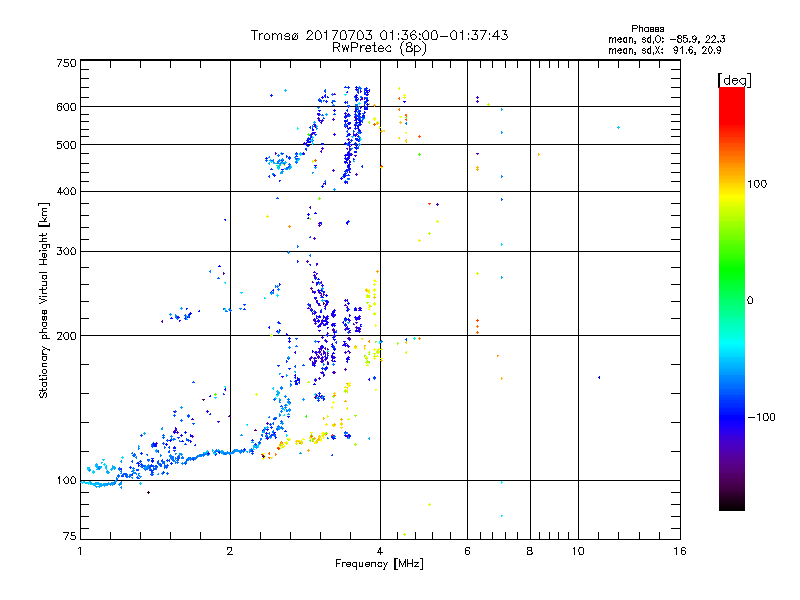Click the y-axis tick label '750'
Viewport: 800px width, 600px height.
66,63
